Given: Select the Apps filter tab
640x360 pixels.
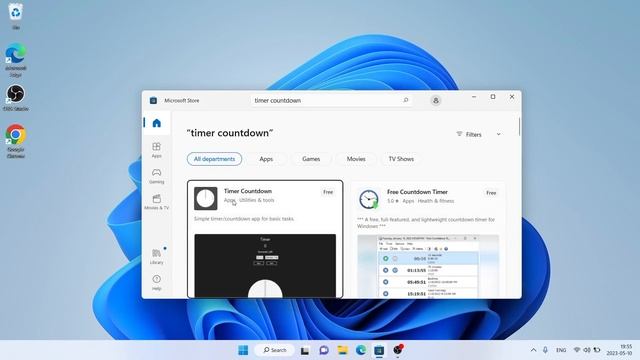Looking at the screenshot, I should click(x=266, y=159).
